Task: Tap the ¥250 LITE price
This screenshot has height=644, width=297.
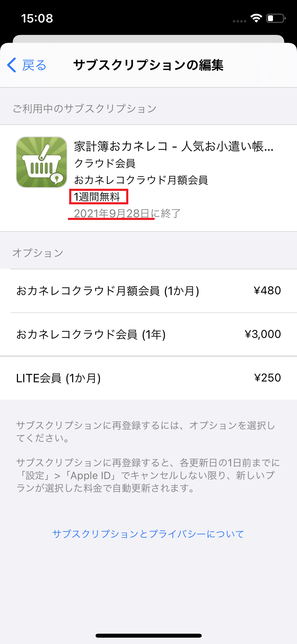Action: click(267, 378)
